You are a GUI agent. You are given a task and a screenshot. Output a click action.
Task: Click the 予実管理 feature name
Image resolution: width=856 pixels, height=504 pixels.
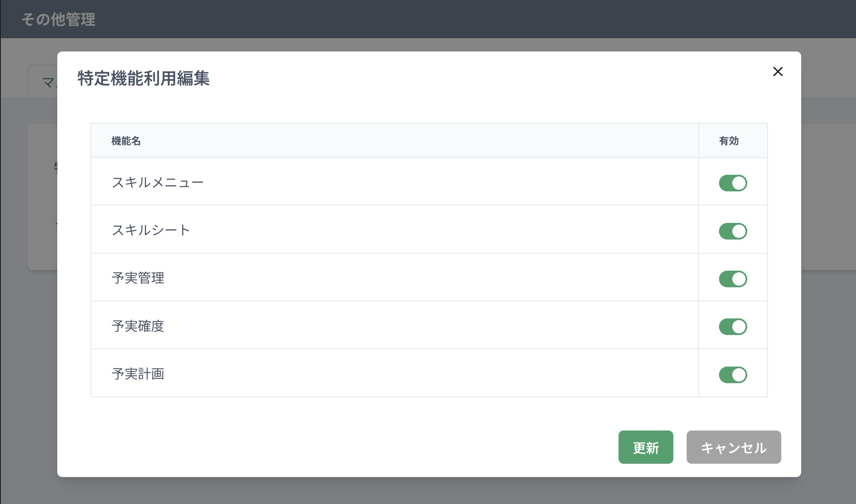click(x=138, y=278)
